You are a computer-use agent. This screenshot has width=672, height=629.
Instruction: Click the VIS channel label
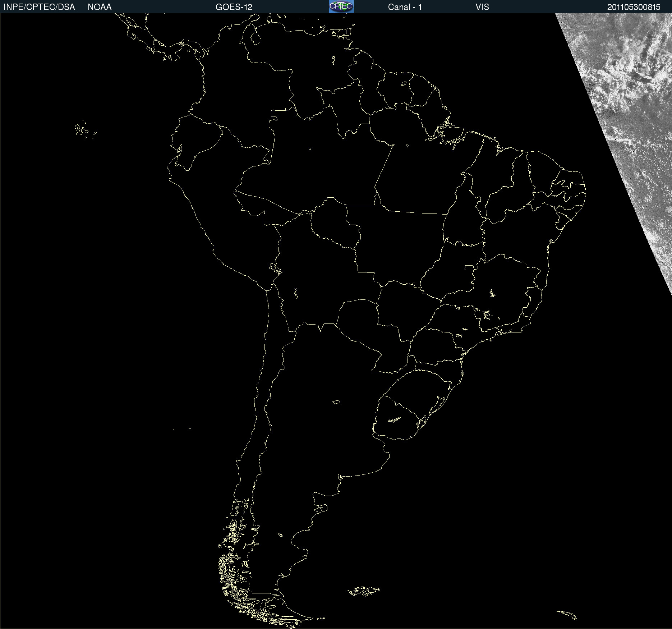pos(482,7)
